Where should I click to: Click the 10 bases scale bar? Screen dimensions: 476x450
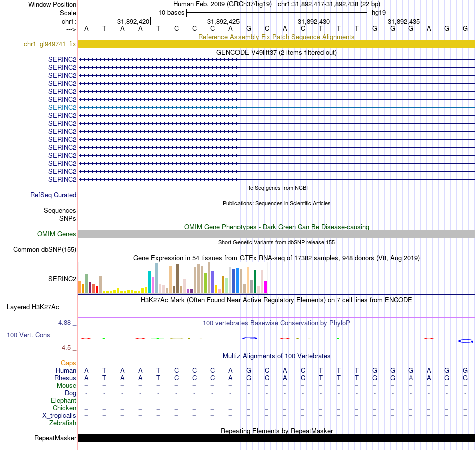[277, 13]
